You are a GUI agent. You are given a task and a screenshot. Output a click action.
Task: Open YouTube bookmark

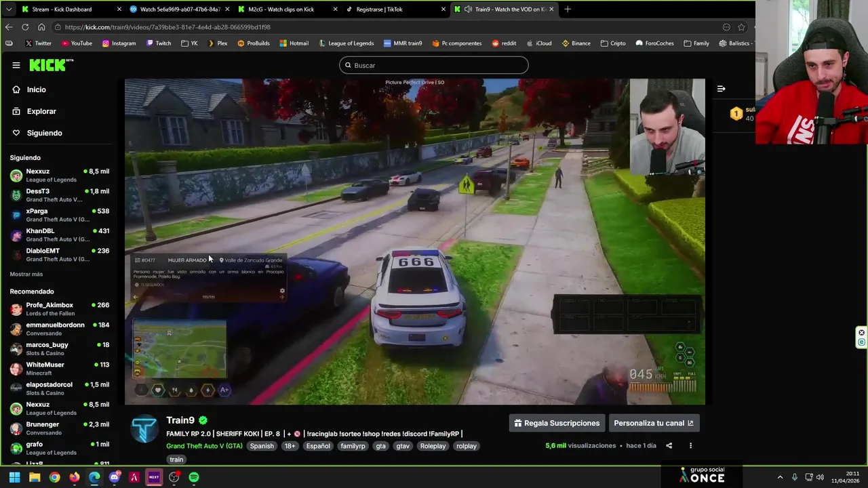point(77,43)
